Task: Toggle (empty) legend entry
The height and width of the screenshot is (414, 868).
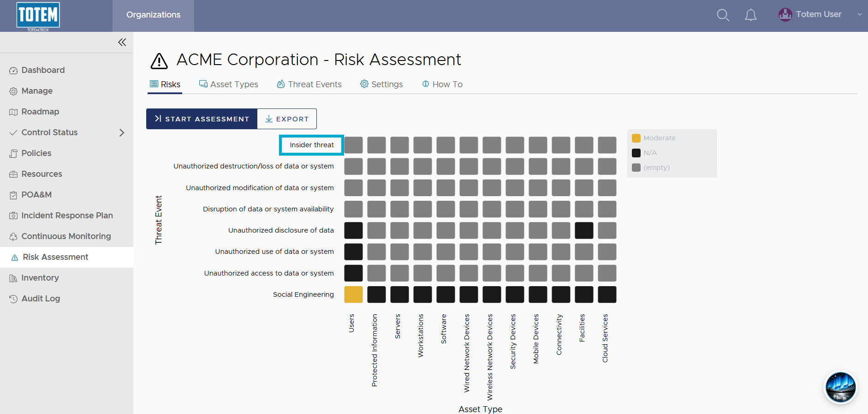Action: [651, 168]
